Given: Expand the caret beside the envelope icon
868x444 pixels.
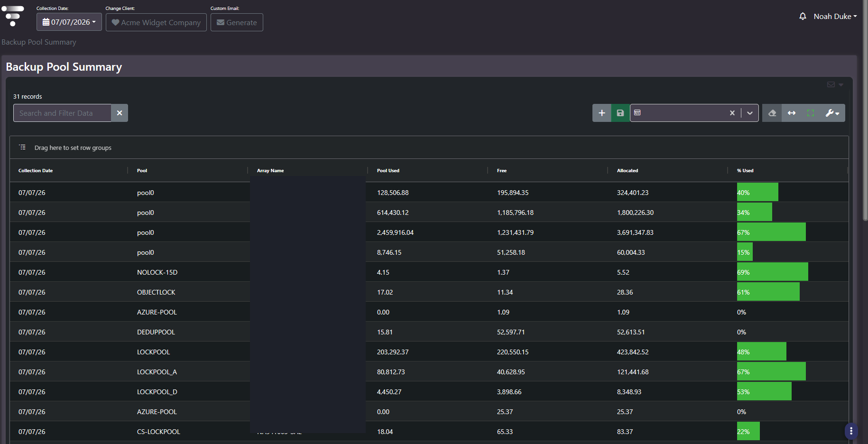Looking at the screenshot, I should pos(841,85).
